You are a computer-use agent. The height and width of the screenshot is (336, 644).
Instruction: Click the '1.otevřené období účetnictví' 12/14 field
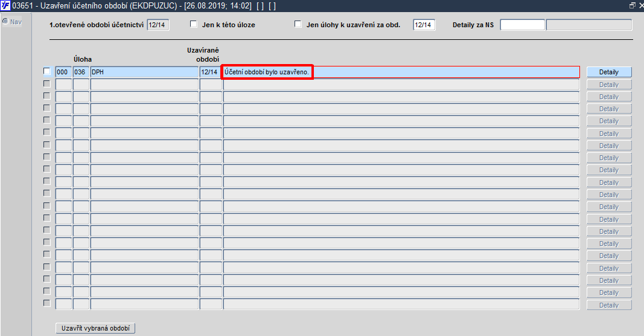[x=158, y=25]
